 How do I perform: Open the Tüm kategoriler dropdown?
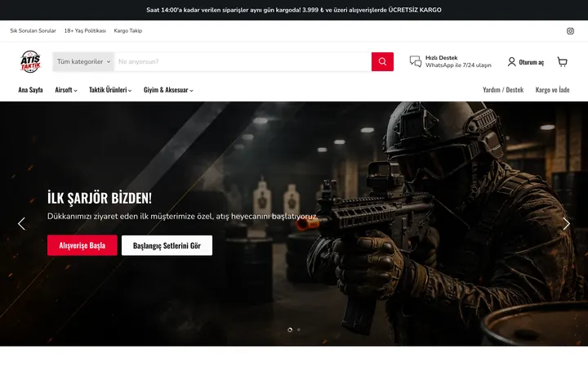click(83, 61)
